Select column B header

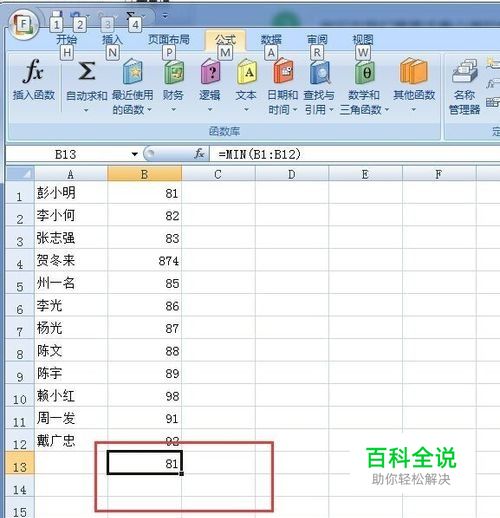(x=144, y=174)
